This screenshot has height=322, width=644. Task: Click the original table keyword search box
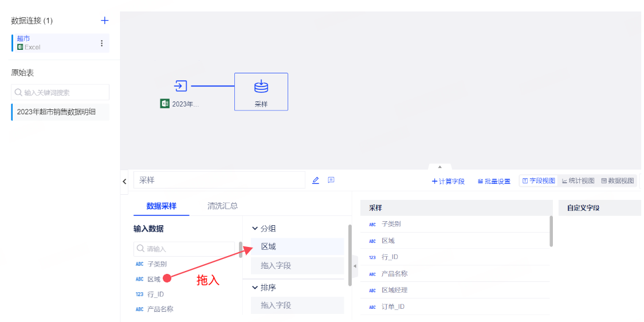pos(60,92)
